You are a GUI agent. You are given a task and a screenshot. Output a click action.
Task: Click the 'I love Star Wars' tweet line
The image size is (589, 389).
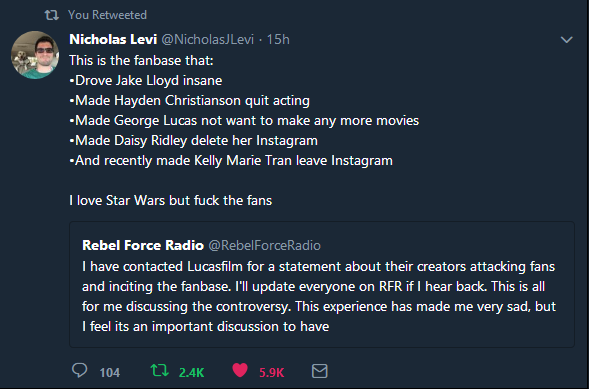point(171,200)
